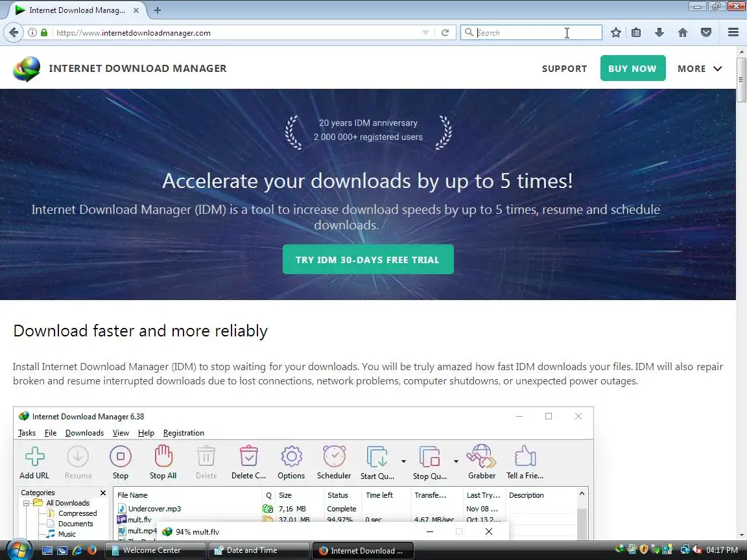Viewport: 747px width, 560px height.
Task: Click the Scheduler clock icon
Action: (x=335, y=456)
